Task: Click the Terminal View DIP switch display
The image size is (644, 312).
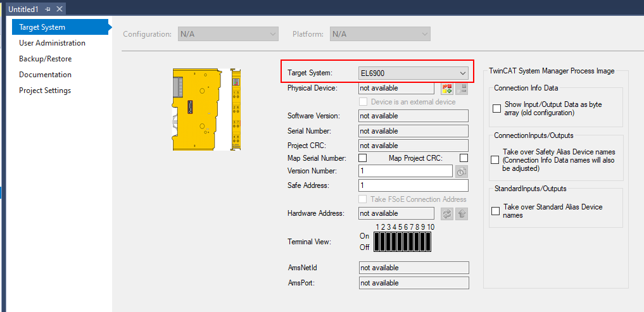Action: pyautogui.click(x=402, y=242)
